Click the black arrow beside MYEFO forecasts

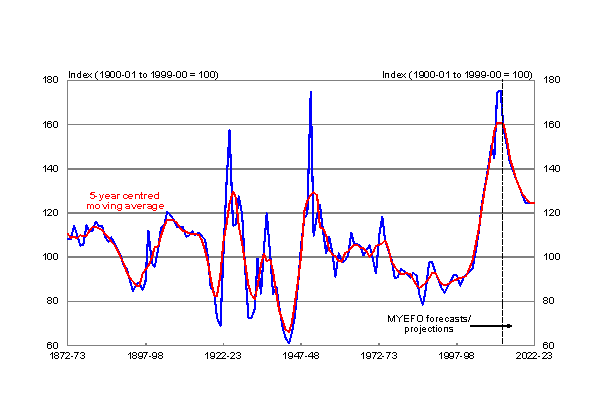point(490,325)
